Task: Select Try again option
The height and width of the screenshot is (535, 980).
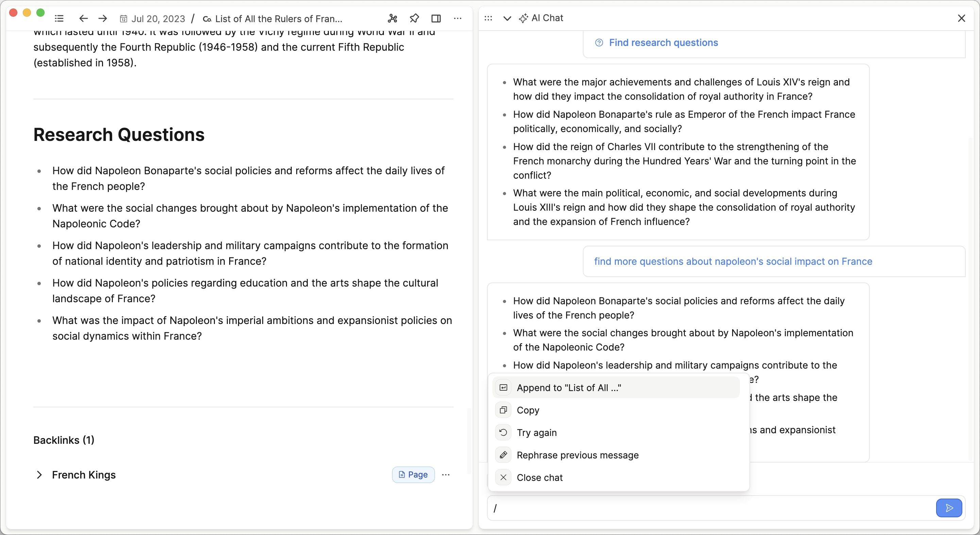Action: click(x=536, y=433)
